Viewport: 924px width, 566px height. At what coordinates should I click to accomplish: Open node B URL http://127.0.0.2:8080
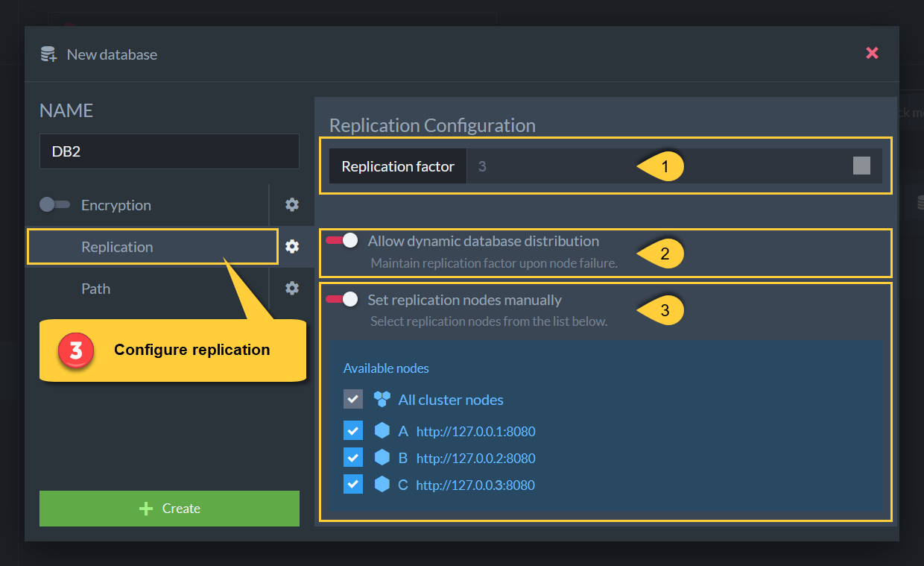click(x=475, y=458)
